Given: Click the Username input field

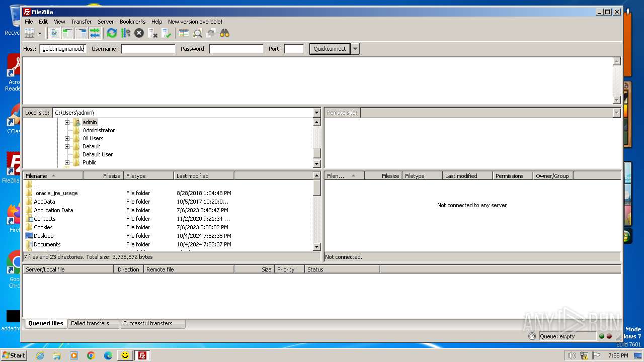Looking at the screenshot, I should [148, 49].
